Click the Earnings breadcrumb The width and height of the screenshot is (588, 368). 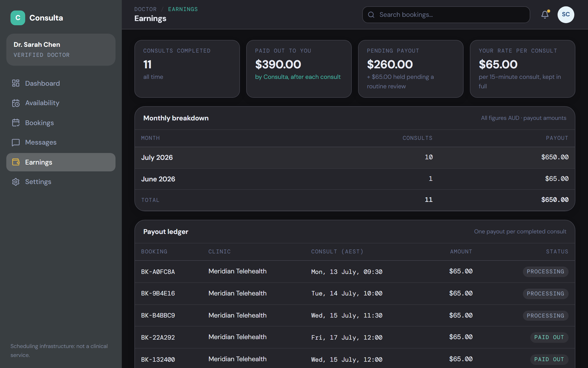tap(183, 9)
